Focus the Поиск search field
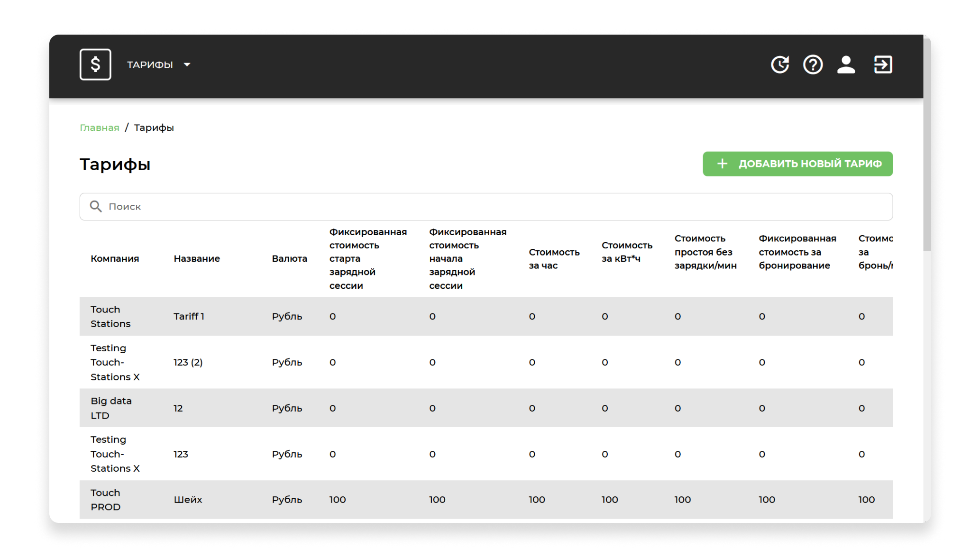The height and width of the screenshot is (558, 980). 486,207
